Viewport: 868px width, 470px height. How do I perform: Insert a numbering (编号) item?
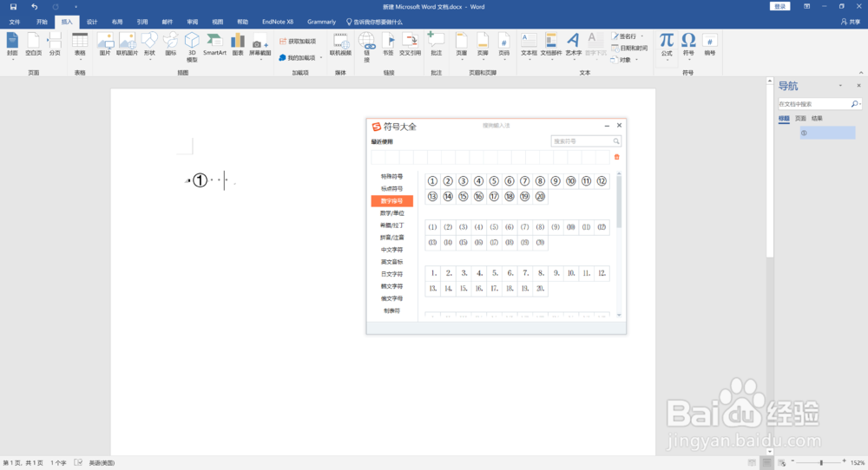point(710,45)
